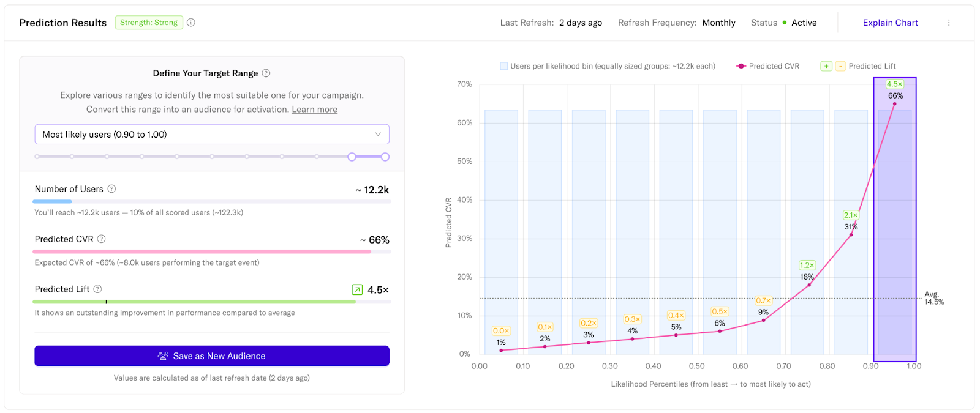Image resolution: width=980 pixels, height=413 pixels.
Task: Click the right end handle of range slider
Action: [385, 157]
